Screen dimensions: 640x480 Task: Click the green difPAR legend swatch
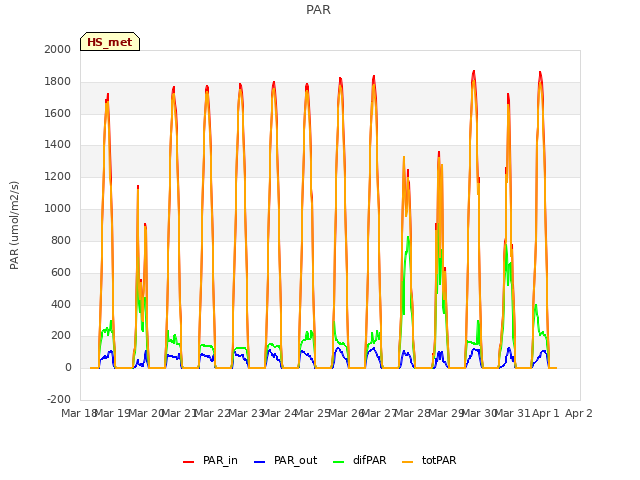[339, 462]
